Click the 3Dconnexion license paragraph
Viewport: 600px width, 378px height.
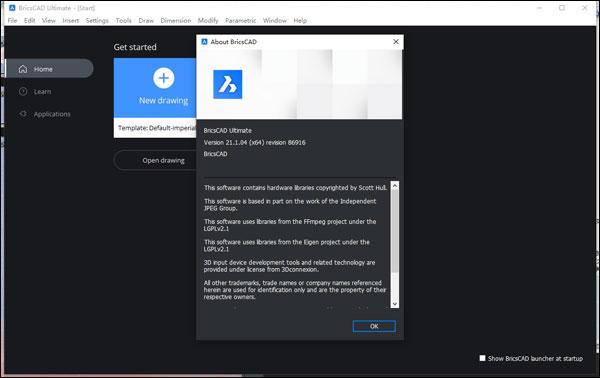click(x=289, y=266)
